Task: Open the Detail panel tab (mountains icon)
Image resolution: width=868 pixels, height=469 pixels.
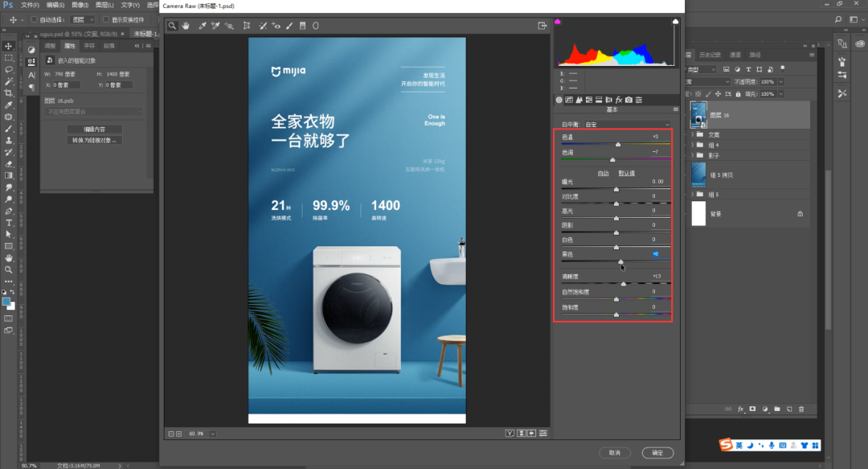Action: [x=579, y=100]
